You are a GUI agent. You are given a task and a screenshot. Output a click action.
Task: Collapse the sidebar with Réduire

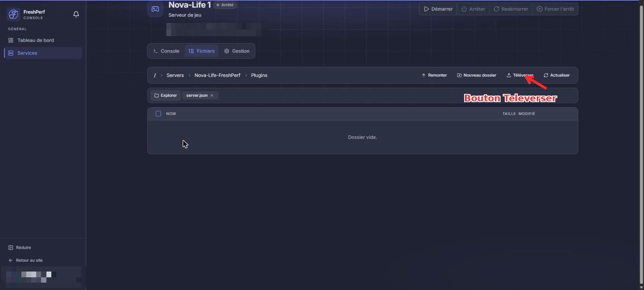(20, 248)
